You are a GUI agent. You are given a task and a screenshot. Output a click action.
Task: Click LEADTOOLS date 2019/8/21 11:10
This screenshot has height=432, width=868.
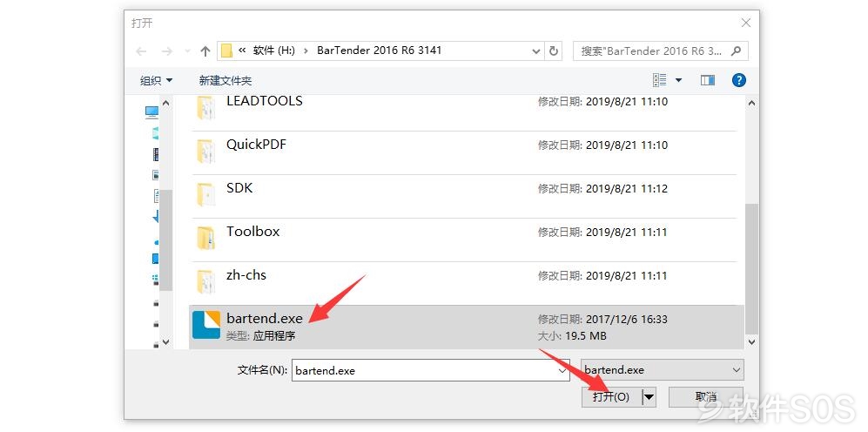click(627, 102)
